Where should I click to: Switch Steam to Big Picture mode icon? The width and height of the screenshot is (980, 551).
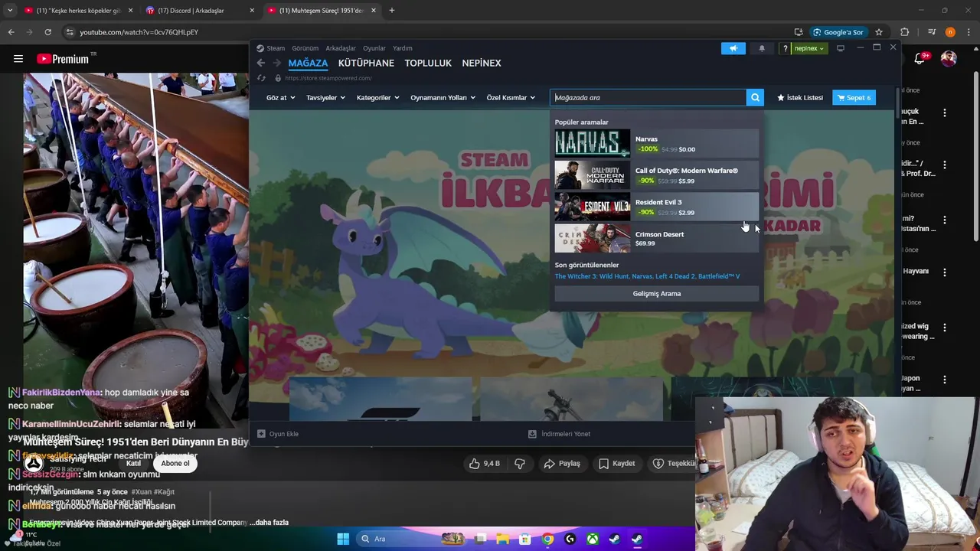point(840,48)
